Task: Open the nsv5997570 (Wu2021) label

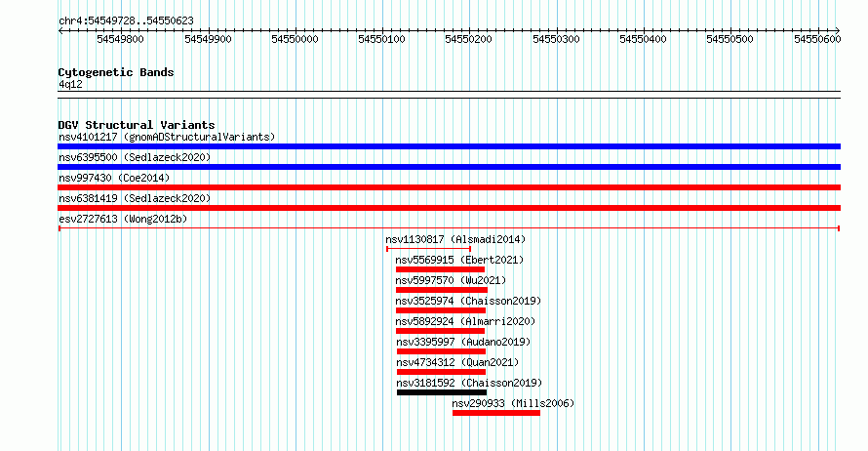Action: (x=451, y=280)
